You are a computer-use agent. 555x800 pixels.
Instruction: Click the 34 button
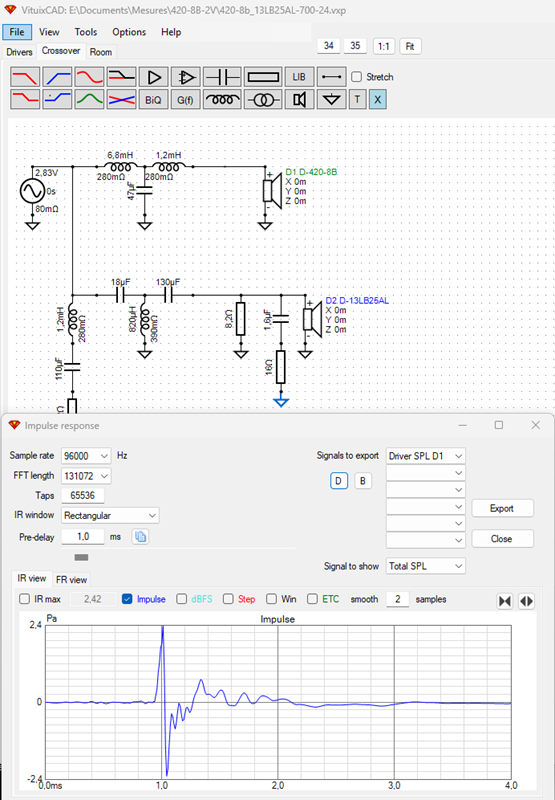coord(329,46)
